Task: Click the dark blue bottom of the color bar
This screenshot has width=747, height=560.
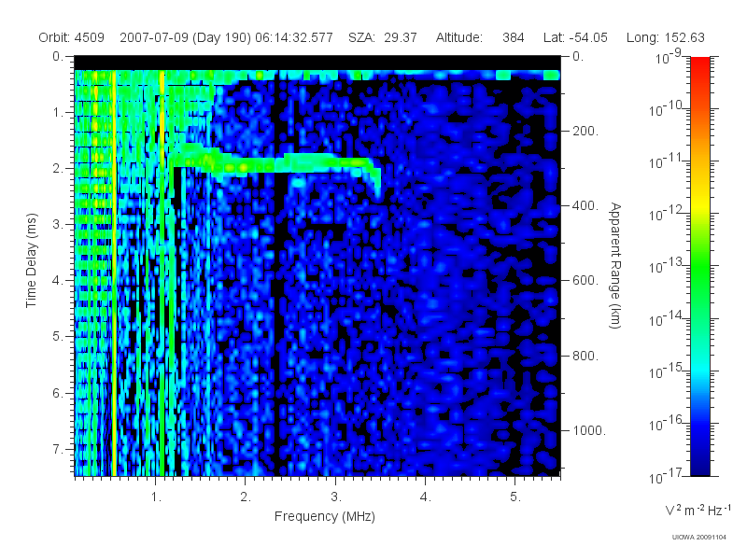Action: pyautogui.click(x=699, y=459)
